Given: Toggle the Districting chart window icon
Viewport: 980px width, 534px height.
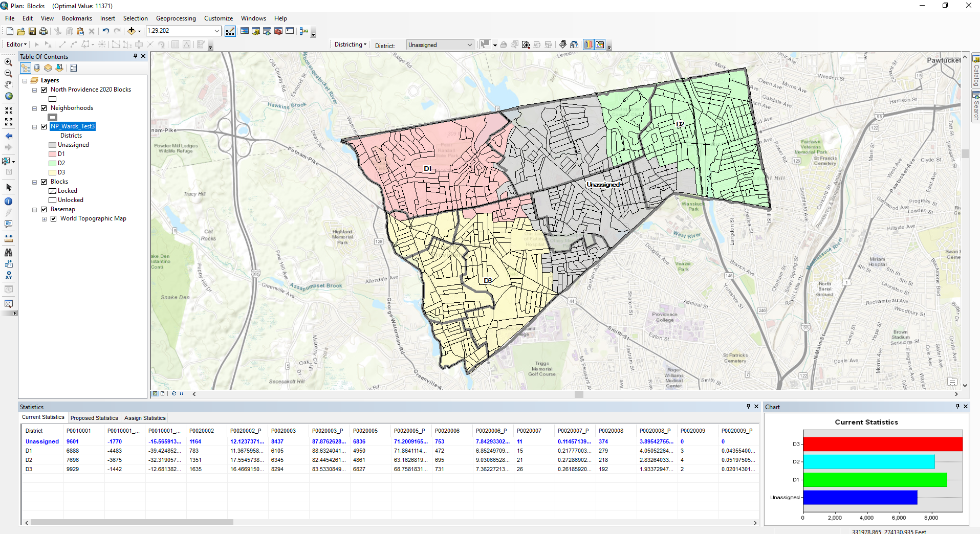Looking at the screenshot, I should coord(589,45).
